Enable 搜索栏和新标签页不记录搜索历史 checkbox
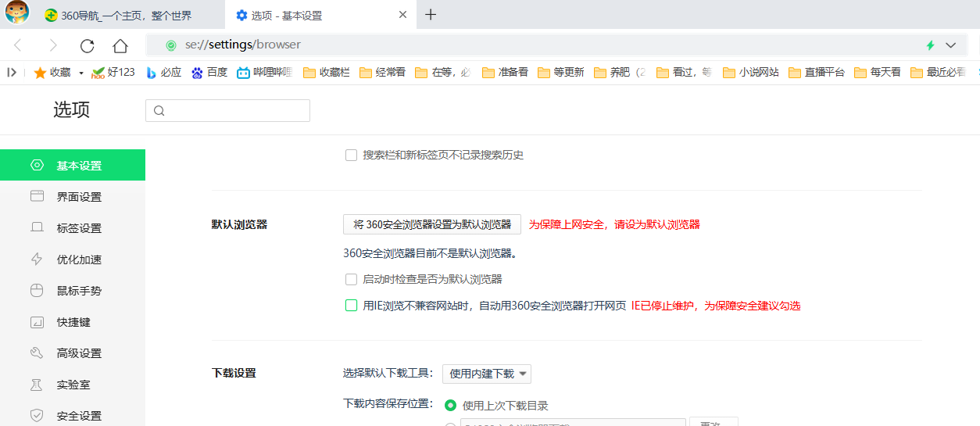 352,156
